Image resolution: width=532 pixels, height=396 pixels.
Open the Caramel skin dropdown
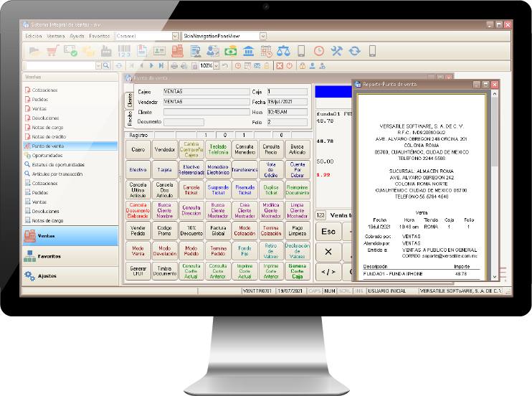[x=175, y=36]
